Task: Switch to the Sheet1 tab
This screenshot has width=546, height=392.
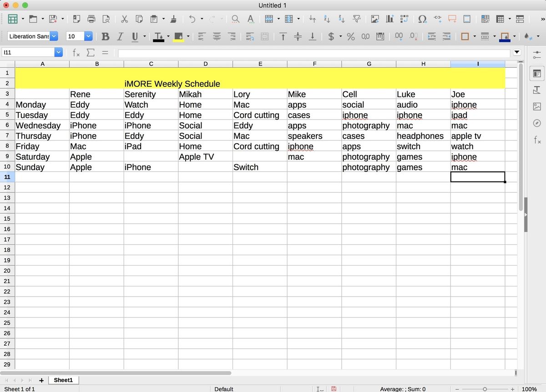Action: coord(63,380)
